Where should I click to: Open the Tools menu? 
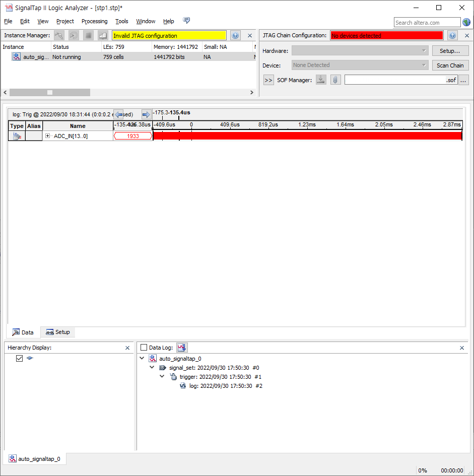click(122, 21)
